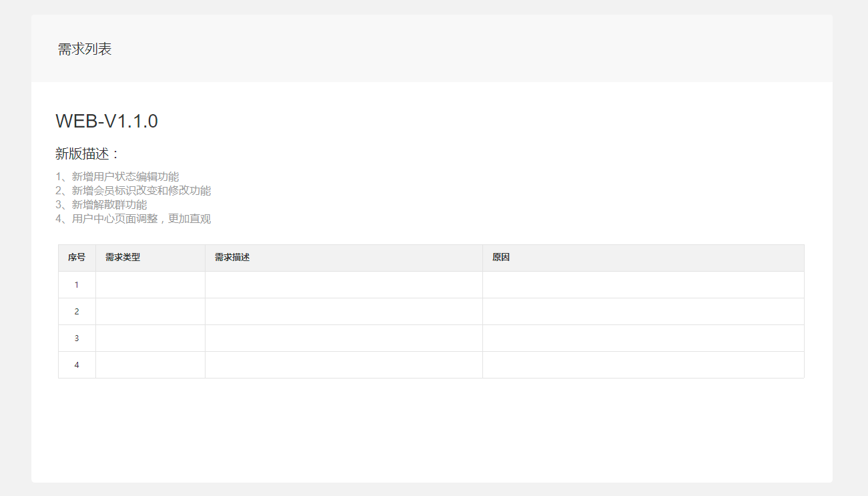Select the 新增会员标识改变和修改功能 description line
This screenshot has width=868, height=496.
coord(133,191)
